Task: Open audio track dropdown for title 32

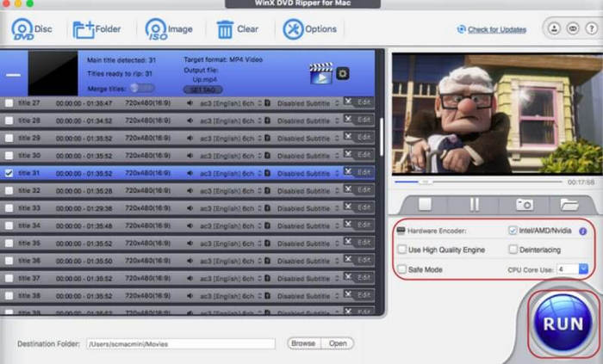Action: (231, 191)
